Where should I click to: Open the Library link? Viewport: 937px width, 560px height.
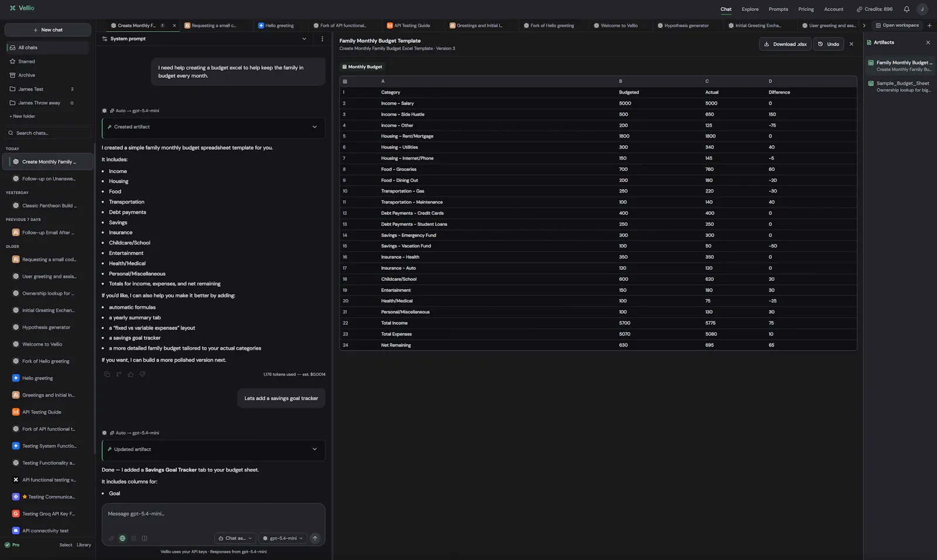coord(84,545)
